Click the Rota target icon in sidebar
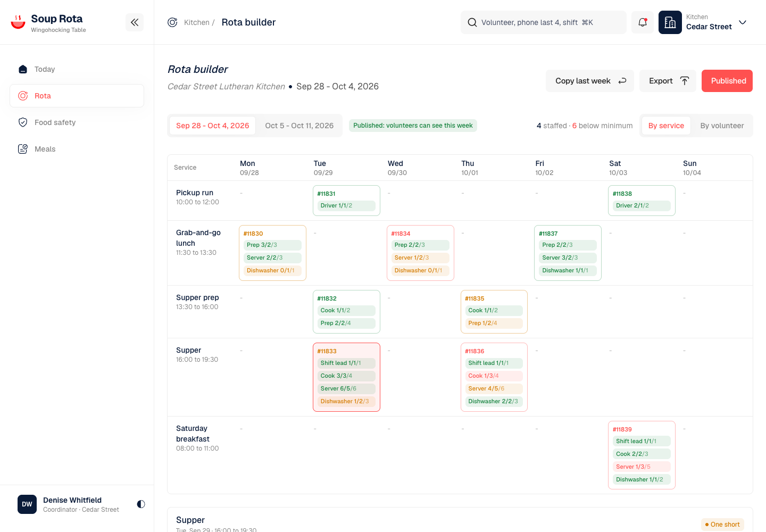The height and width of the screenshot is (532, 766). [23, 96]
